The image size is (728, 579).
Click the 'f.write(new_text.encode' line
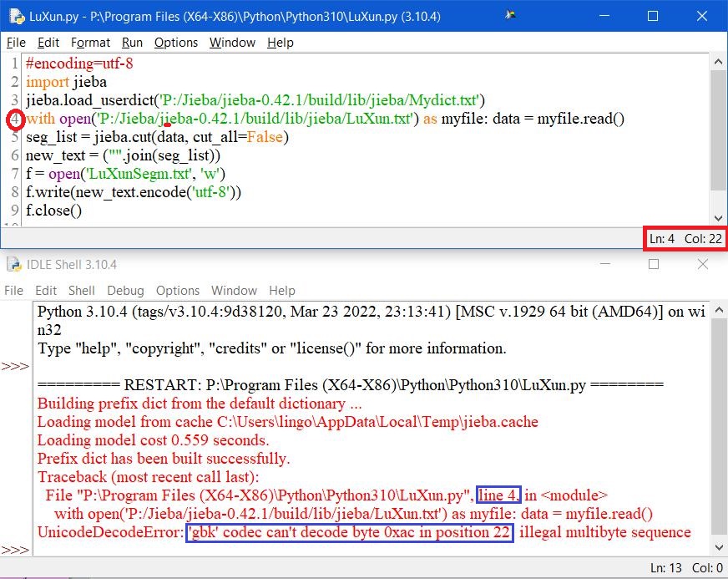134,192
